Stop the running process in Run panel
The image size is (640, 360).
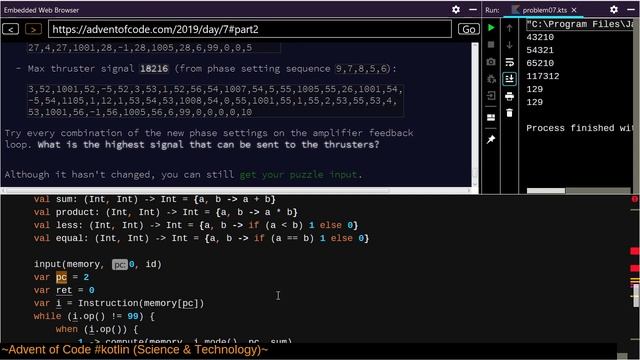point(491,44)
